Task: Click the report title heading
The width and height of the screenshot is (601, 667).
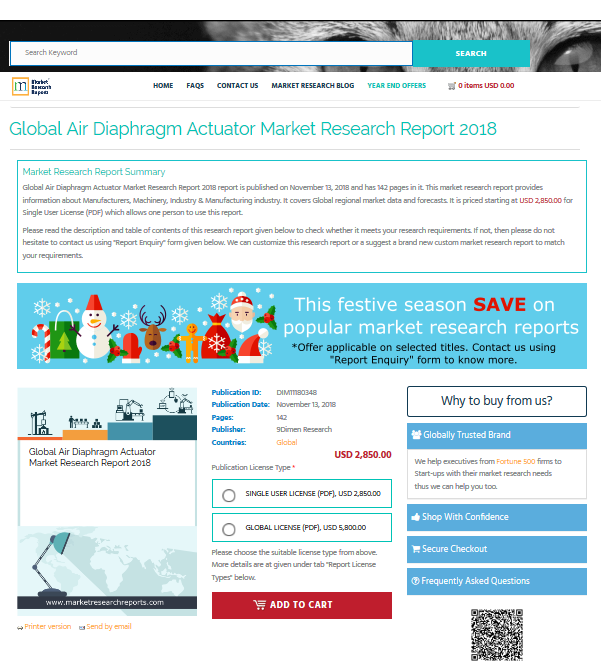Action: pyautogui.click(x=253, y=129)
